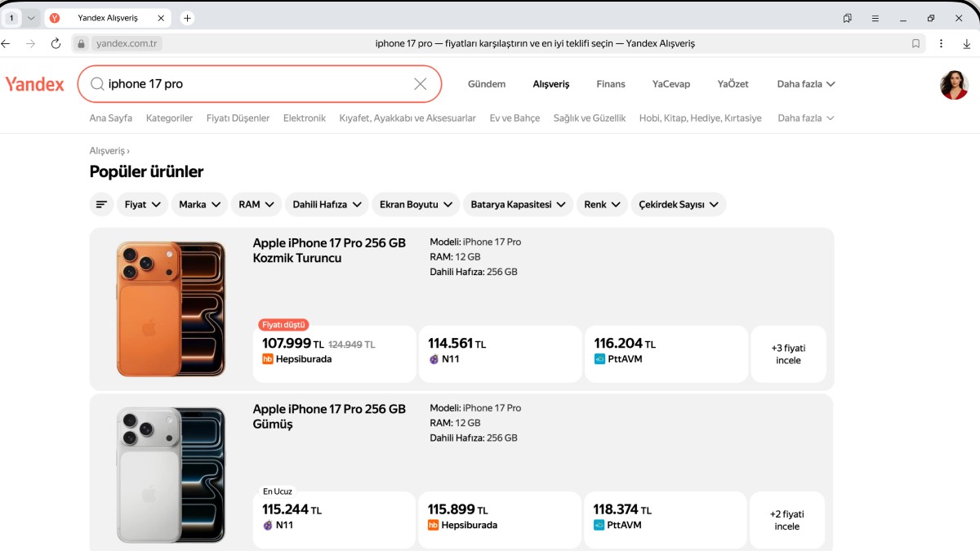
Task: Reload the page with refresh icon
Action: coord(56,44)
